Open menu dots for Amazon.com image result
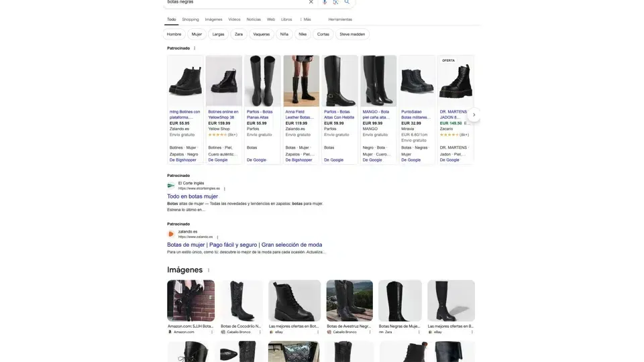The image size is (644, 362). [212, 332]
